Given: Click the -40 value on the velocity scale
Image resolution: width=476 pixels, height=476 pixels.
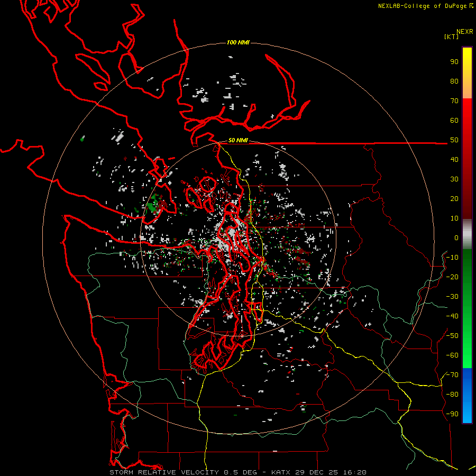Looking at the screenshot, I should pos(452,316).
